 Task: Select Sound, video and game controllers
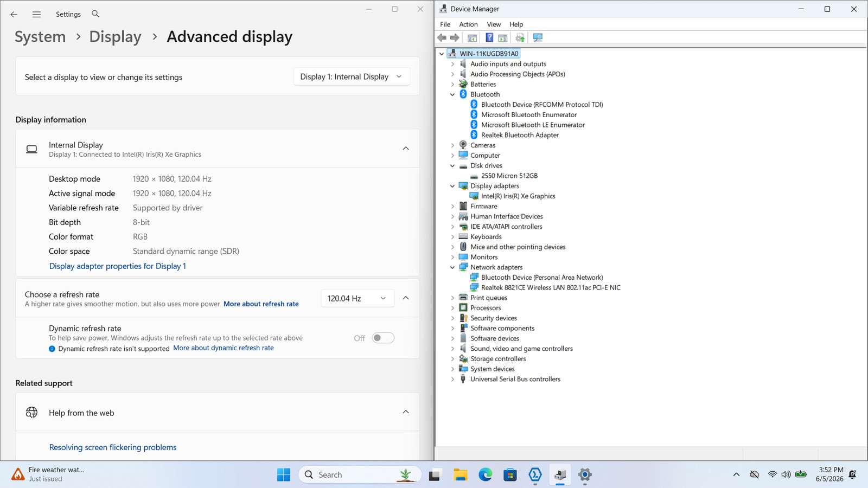click(x=521, y=349)
